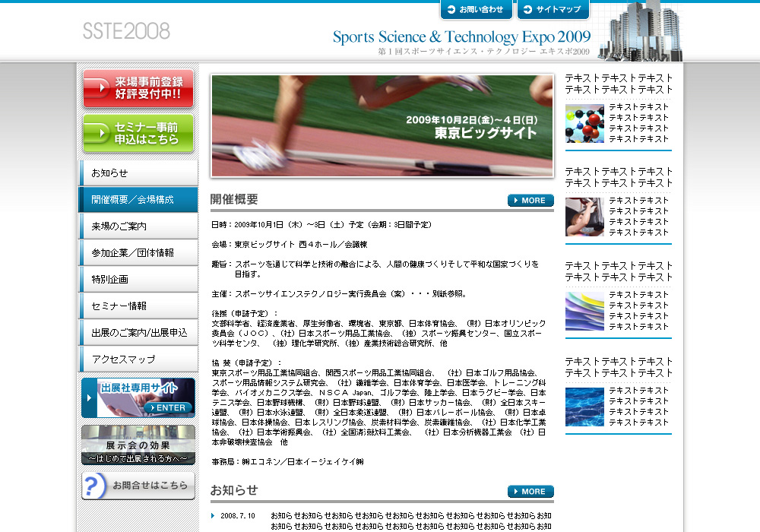
Task: Select セミナー情報 in the sidebar
Action: pos(138,306)
